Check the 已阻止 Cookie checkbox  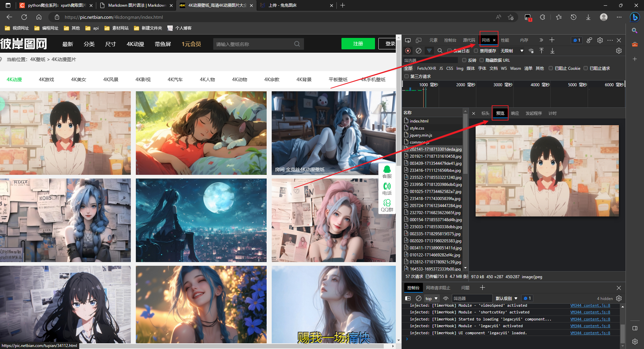[551, 68]
